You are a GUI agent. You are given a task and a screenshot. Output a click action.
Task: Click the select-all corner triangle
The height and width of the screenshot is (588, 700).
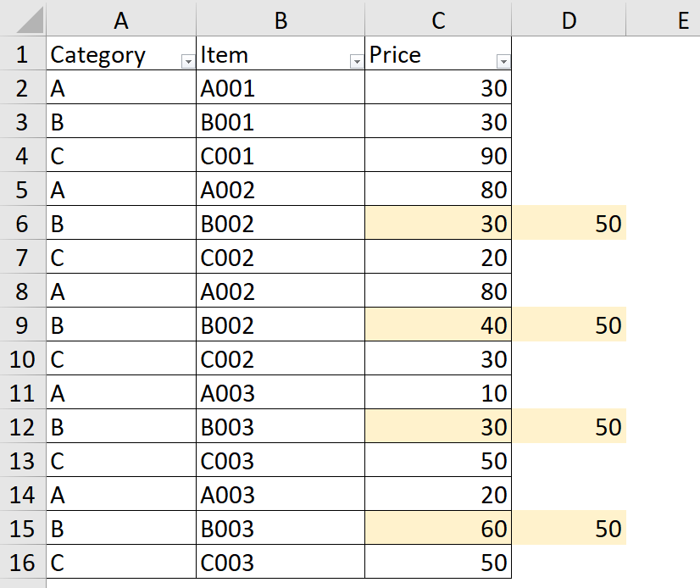[23, 20]
